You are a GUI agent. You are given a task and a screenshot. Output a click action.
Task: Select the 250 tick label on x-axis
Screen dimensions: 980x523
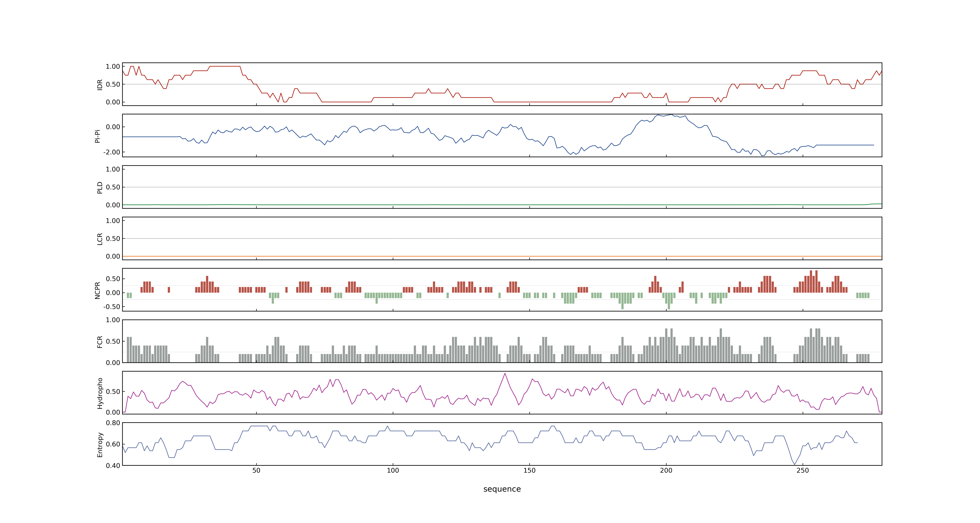pyautogui.click(x=803, y=470)
